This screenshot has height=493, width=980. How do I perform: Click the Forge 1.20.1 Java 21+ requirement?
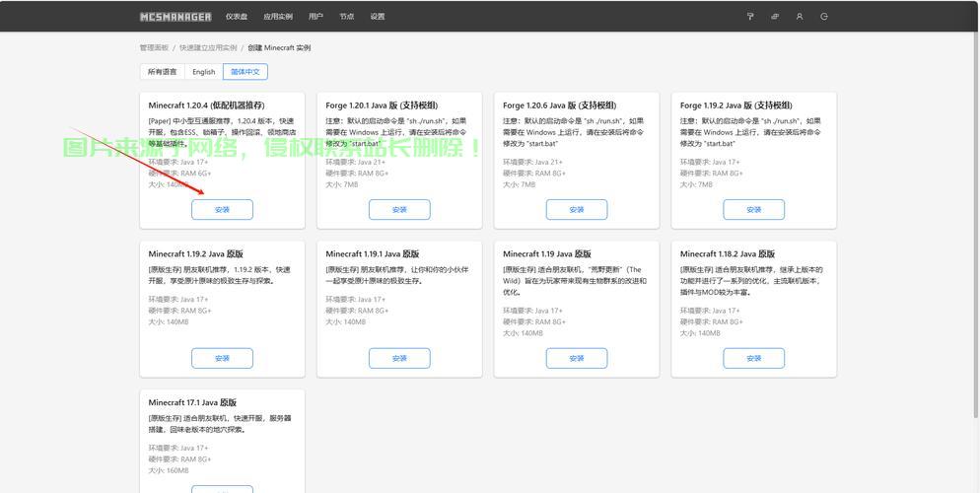pos(356,162)
